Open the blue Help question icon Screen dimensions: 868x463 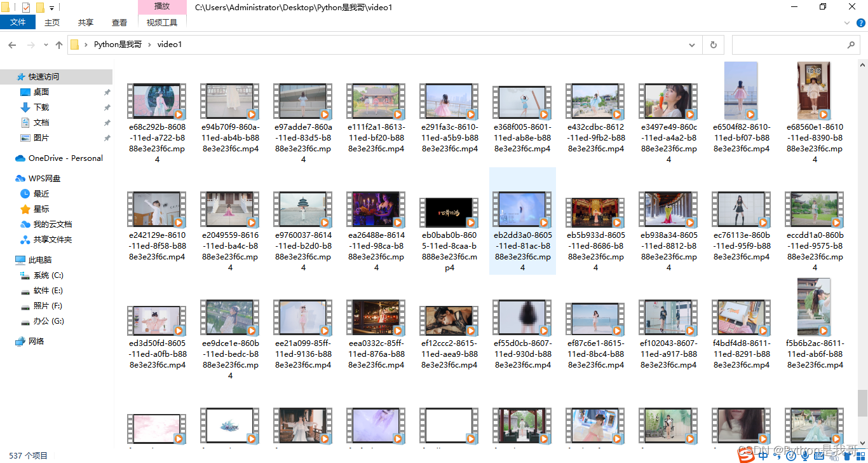pyautogui.click(x=861, y=22)
